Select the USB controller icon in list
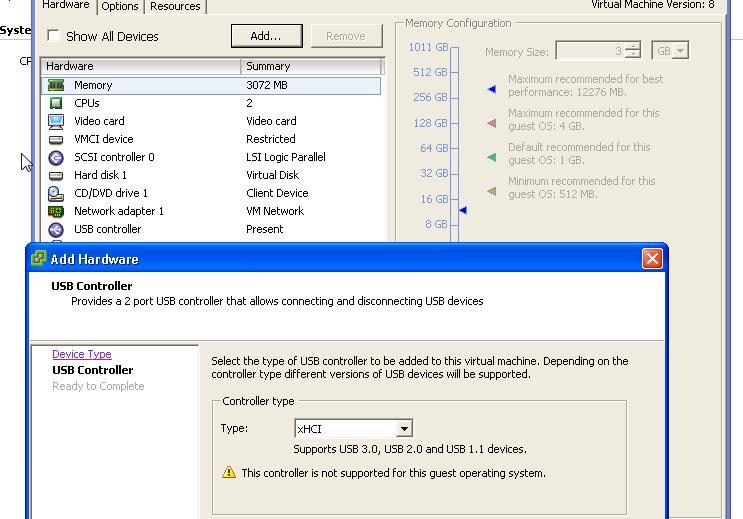The width and height of the screenshot is (743, 519). pyautogui.click(x=56, y=229)
